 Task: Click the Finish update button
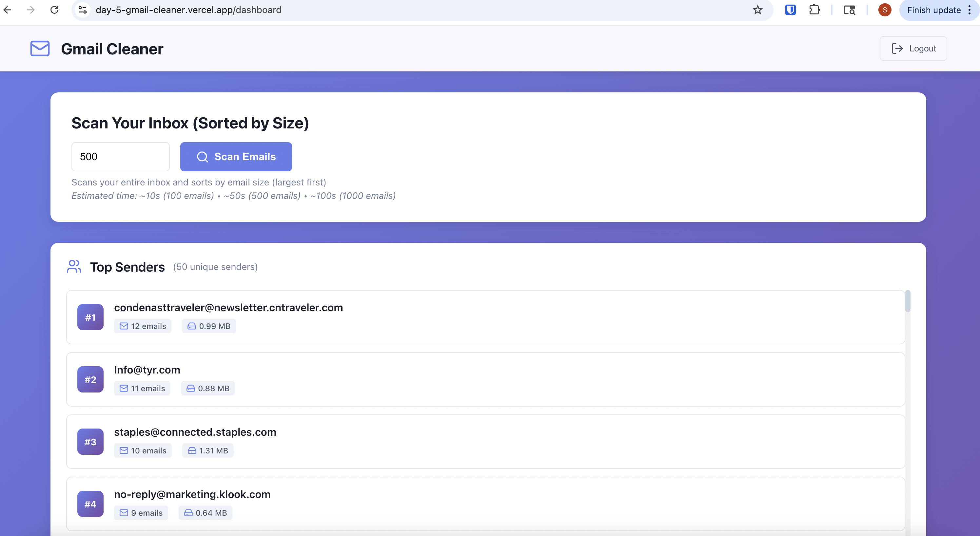pyautogui.click(x=933, y=10)
